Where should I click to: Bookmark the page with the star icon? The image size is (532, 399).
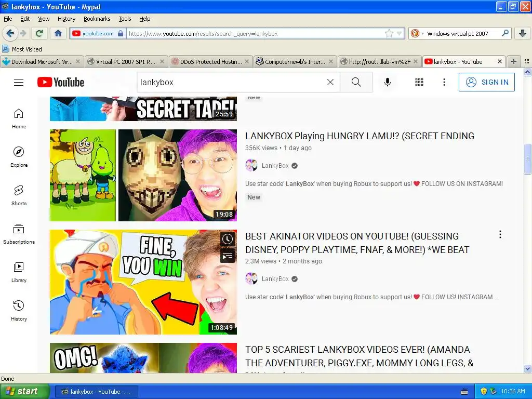pos(389,33)
